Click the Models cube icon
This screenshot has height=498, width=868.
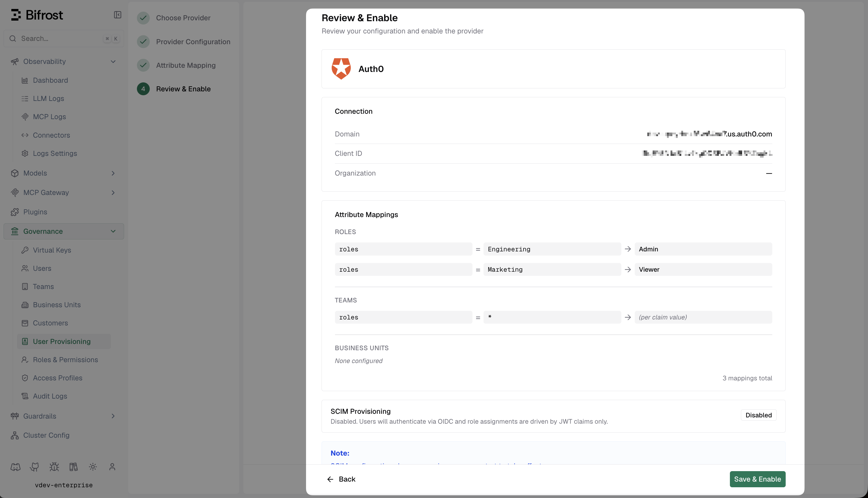click(15, 173)
